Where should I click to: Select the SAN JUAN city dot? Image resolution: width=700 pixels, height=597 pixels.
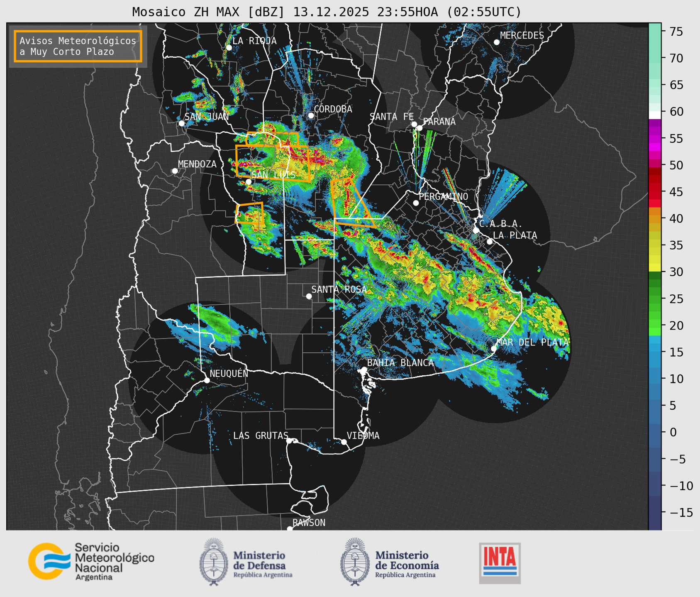click(181, 123)
